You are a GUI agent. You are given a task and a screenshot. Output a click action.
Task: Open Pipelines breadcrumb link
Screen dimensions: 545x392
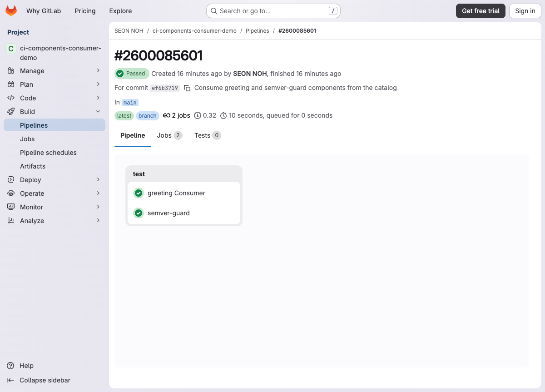point(258,31)
